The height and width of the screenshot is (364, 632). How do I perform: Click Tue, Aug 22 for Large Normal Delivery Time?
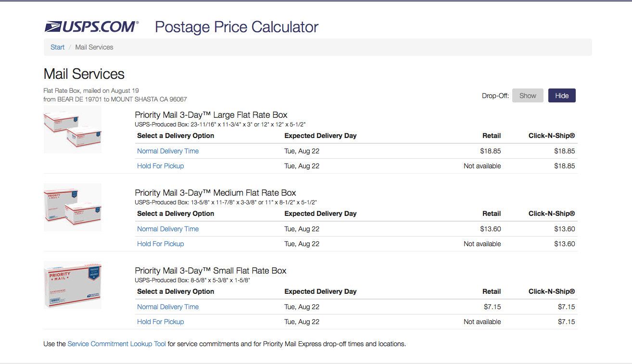tap(302, 151)
